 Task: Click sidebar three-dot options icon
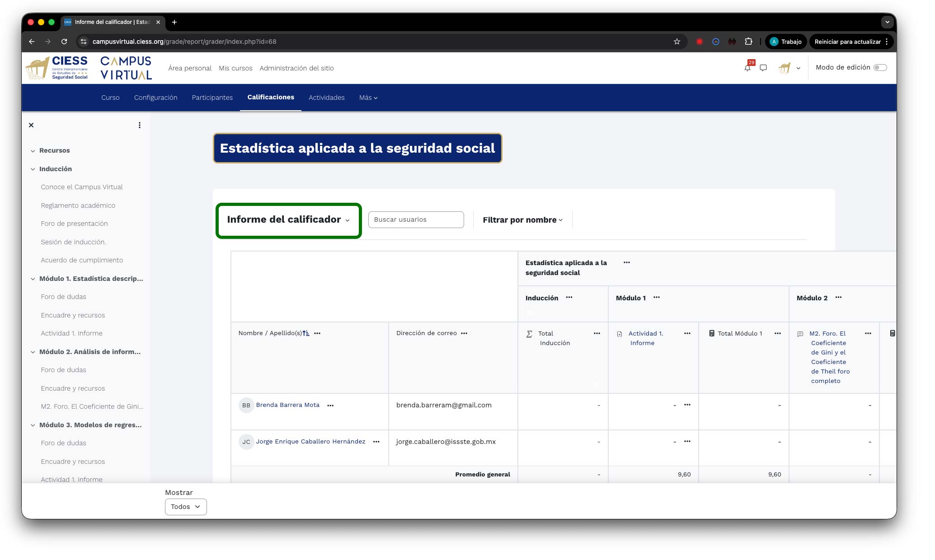click(x=140, y=125)
